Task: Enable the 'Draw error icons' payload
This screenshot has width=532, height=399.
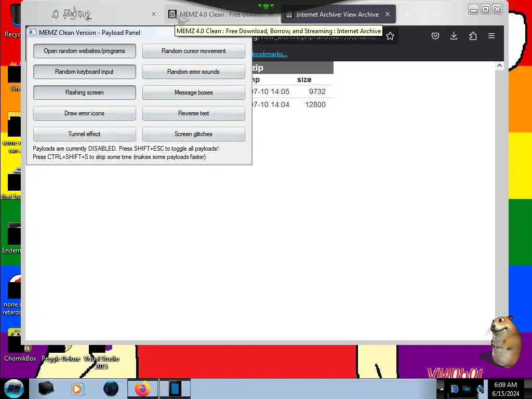Action: [85, 113]
